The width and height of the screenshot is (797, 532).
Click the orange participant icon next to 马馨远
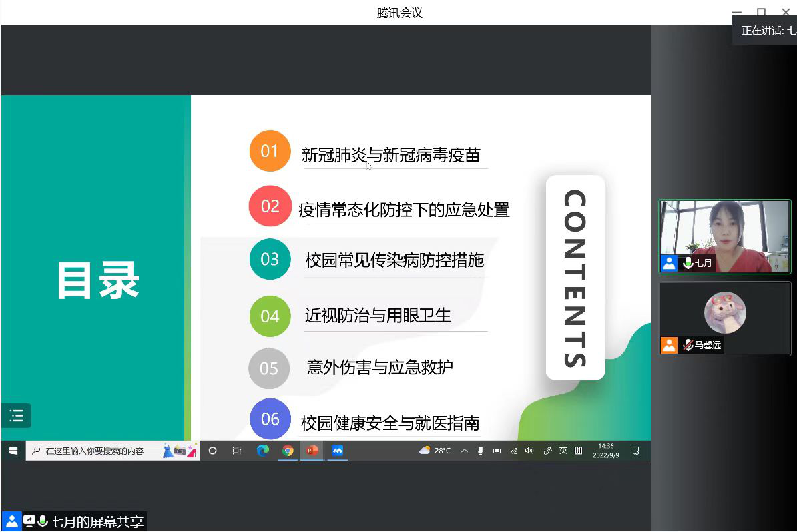[x=670, y=345]
